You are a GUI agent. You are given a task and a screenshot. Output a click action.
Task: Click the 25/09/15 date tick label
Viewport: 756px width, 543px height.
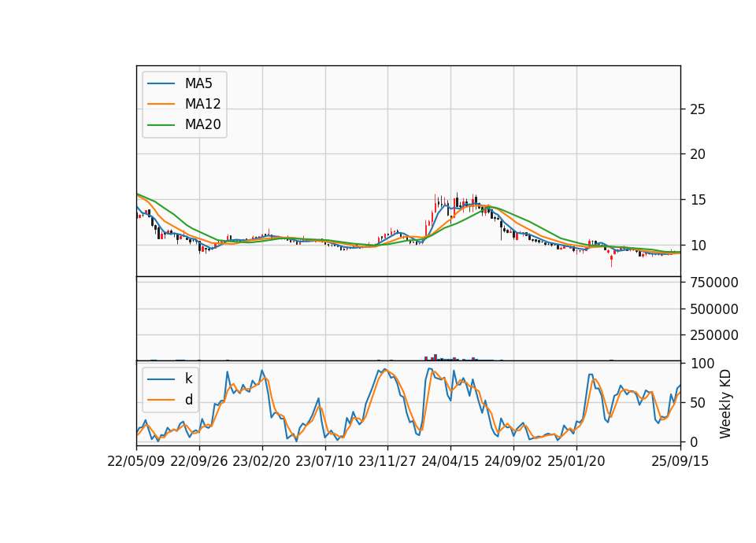[x=680, y=461]
